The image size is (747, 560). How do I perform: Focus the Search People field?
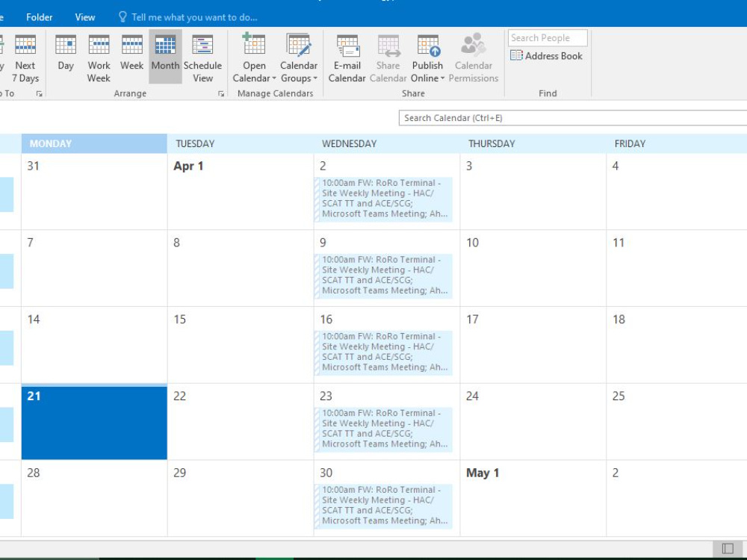tap(548, 38)
